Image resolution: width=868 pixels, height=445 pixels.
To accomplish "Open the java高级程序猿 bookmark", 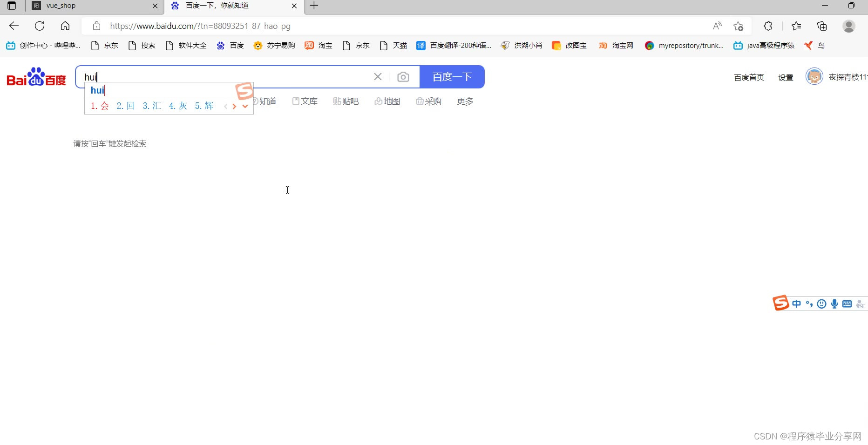I will pyautogui.click(x=764, y=45).
